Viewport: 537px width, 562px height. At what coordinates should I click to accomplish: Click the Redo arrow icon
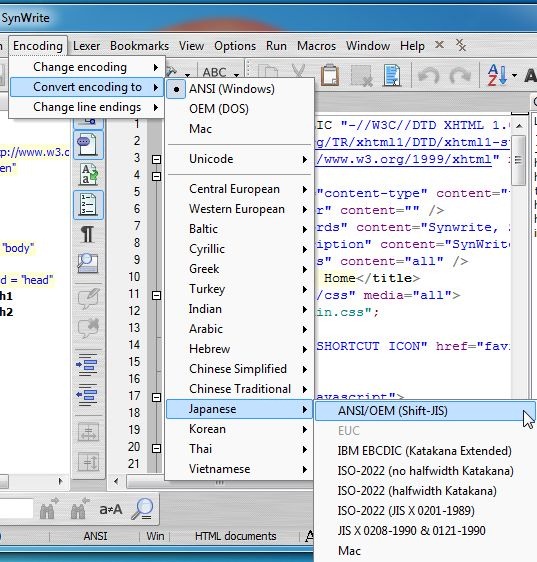(x=460, y=75)
